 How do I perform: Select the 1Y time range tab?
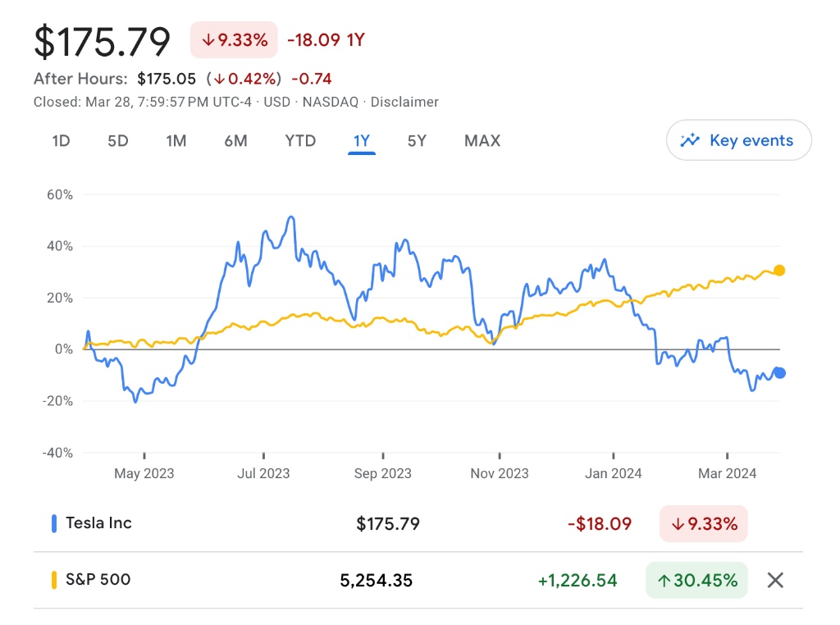point(362,141)
